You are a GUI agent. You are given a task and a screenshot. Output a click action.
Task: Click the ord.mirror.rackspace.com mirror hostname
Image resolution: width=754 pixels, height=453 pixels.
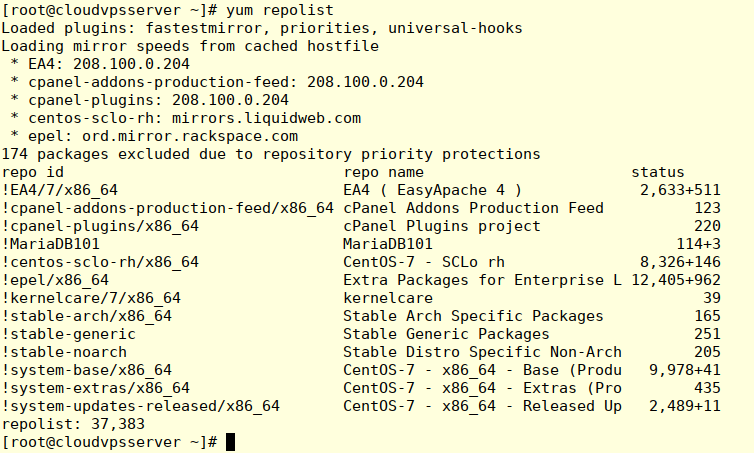tap(190, 136)
